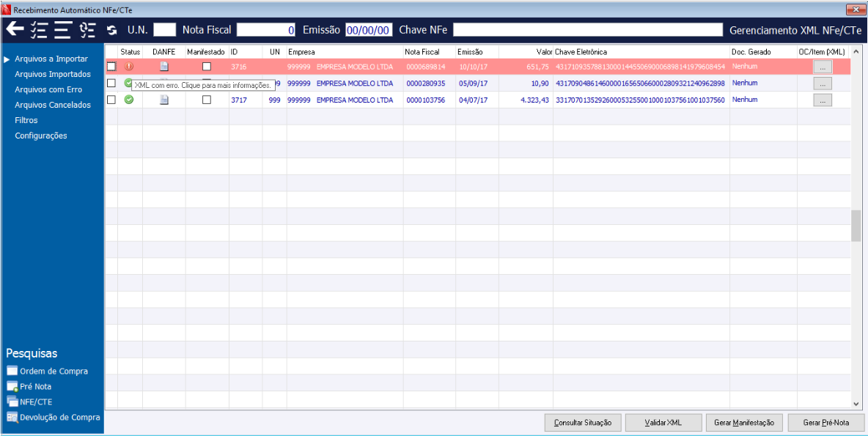This screenshot has width=868, height=436.
Task: Click the Chave Eletrônica column header
Action: pyautogui.click(x=641, y=51)
